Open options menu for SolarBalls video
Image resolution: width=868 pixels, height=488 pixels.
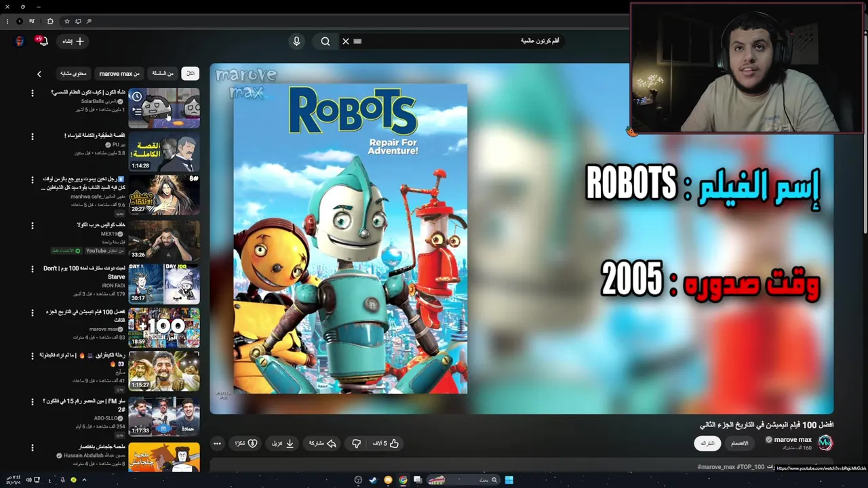[x=32, y=94]
